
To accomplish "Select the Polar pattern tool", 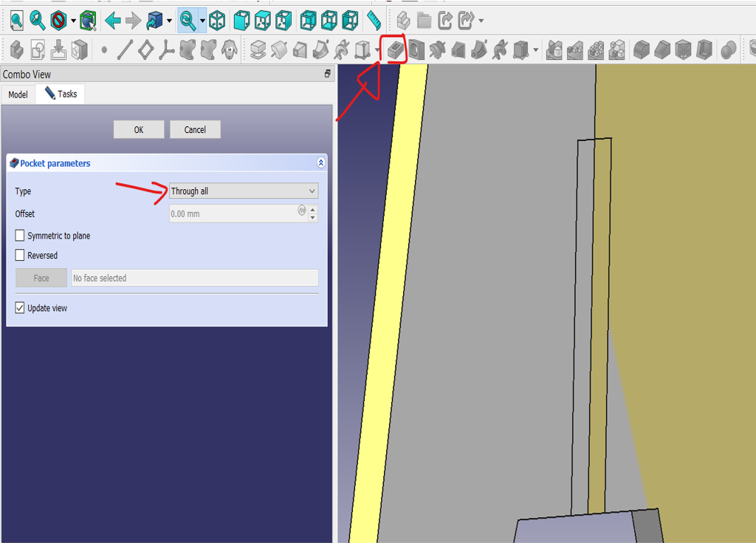I will pos(596,49).
